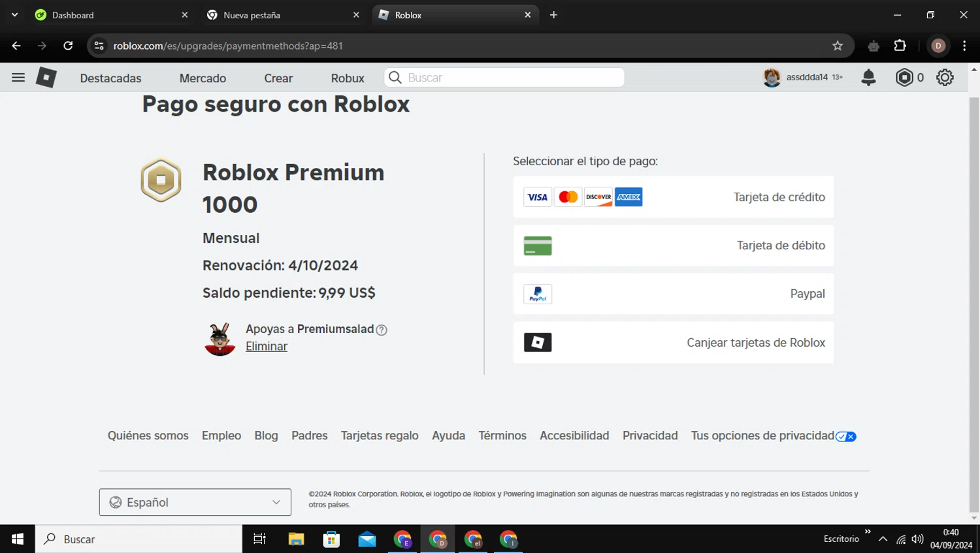This screenshot has width=980, height=553.
Task: Open the Mail app from the taskbar
Action: (x=367, y=539)
